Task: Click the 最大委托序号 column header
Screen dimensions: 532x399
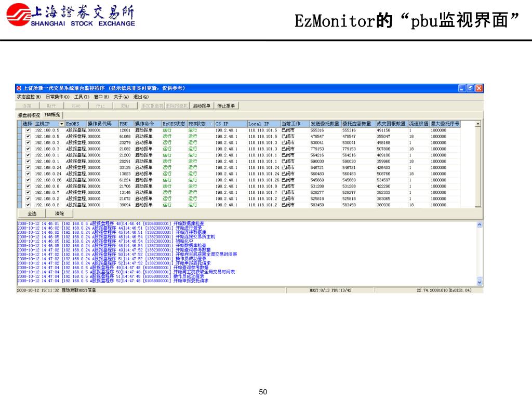Action: tap(445, 124)
